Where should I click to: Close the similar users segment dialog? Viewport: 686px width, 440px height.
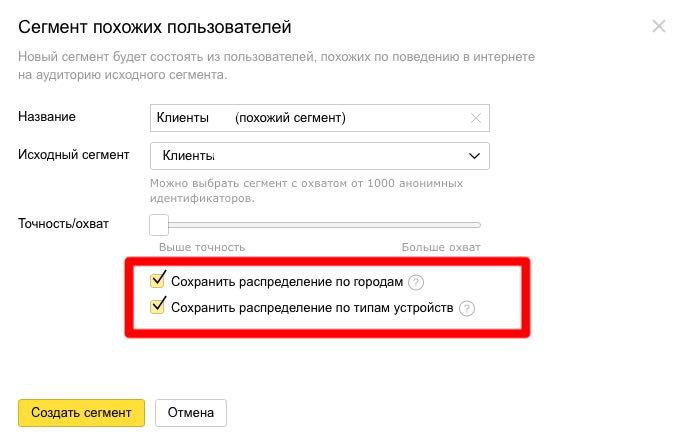point(658,27)
